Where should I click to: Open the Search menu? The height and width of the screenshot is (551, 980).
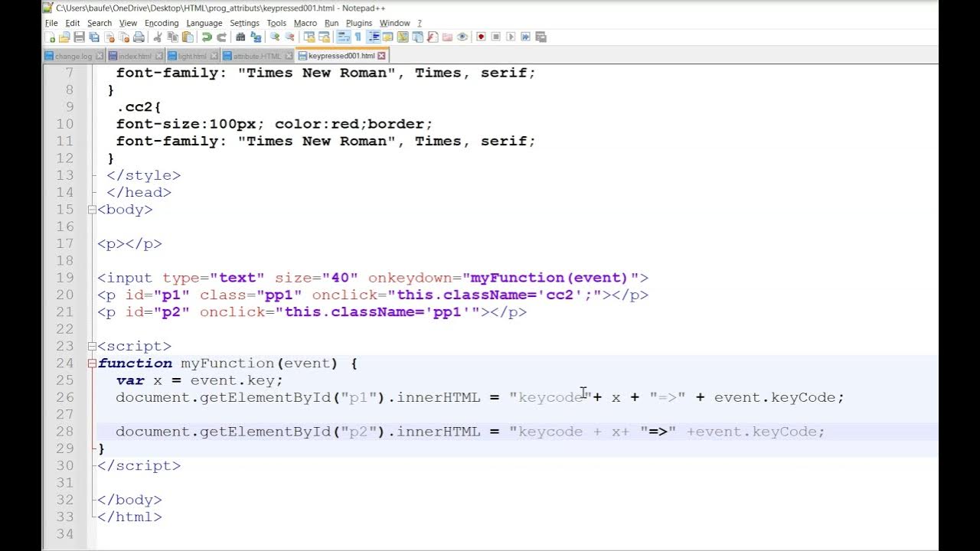[x=100, y=23]
